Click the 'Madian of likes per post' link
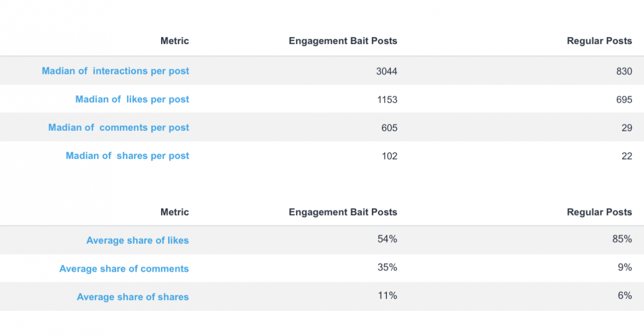 click(132, 99)
